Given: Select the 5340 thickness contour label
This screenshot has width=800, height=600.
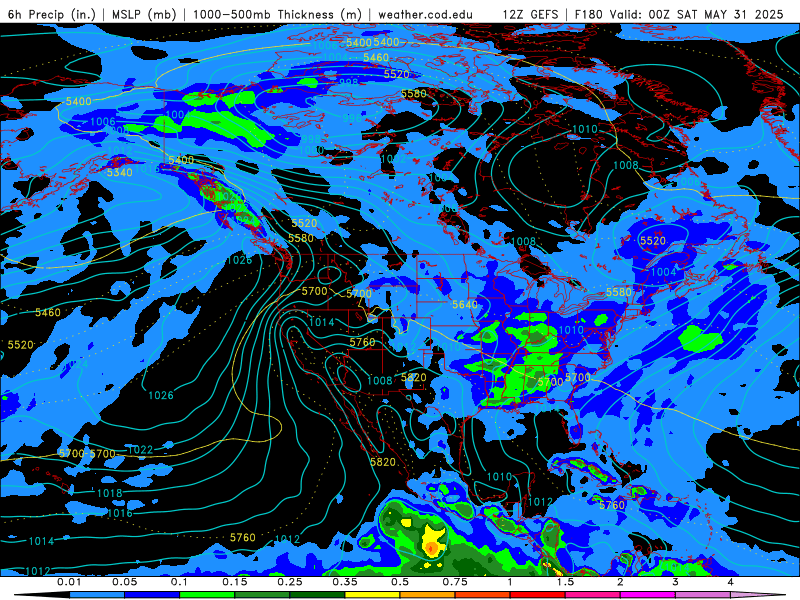Looking at the screenshot, I should [x=119, y=172].
